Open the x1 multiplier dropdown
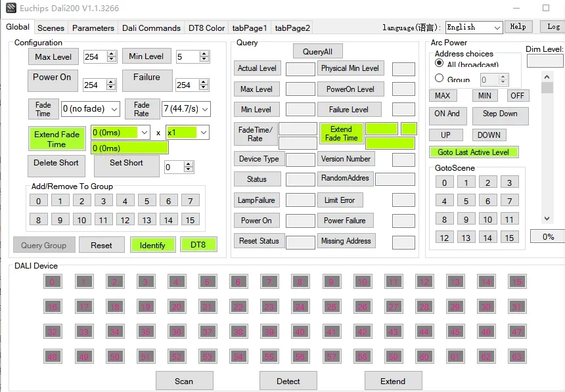This screenshot has width=565, height=392. click(x=187, y=133)
